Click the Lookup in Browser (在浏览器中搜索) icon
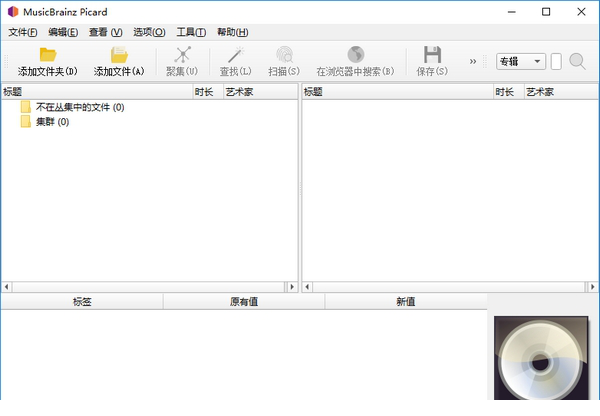Image resolution: width=600 pixels, height=416 pixels. pyautogui.click(x=355, y=55)
